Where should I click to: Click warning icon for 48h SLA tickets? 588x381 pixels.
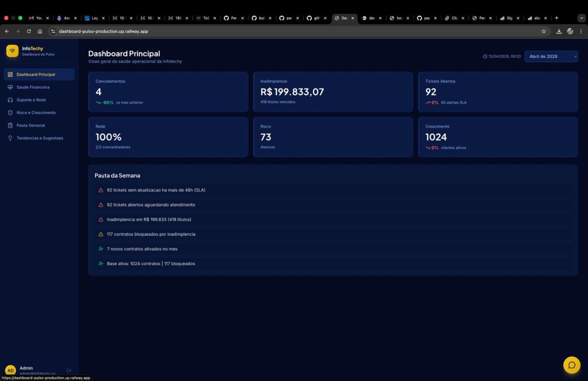pos(101,190)
